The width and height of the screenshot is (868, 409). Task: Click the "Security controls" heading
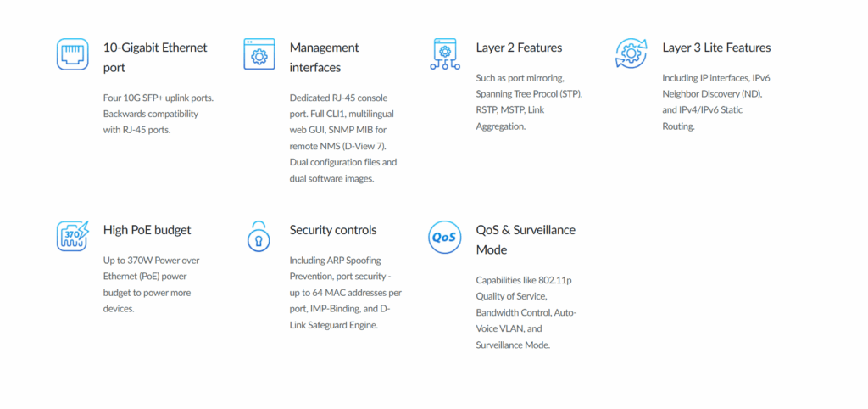click(332, 230)
